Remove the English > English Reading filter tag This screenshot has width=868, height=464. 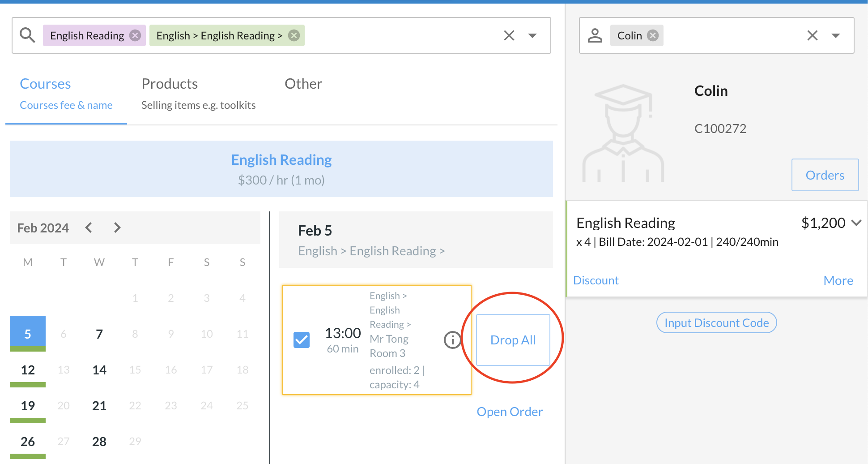(x=294, y=35)
